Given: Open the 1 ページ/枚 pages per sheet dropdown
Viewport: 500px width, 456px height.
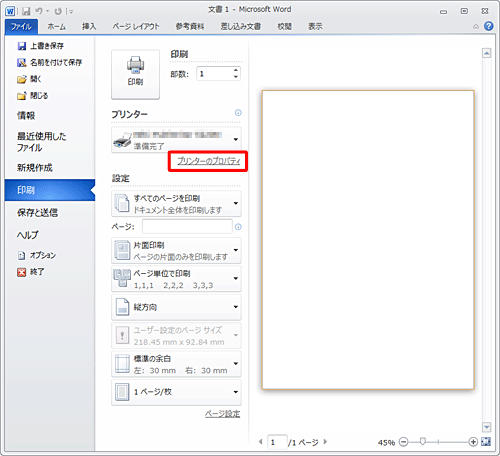Looking at the screenshot, I should click(176, 392).
